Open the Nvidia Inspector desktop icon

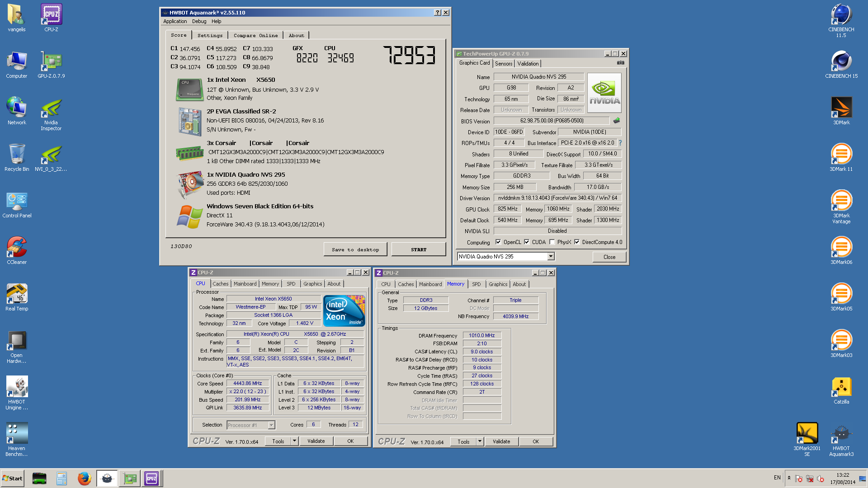click(51, 114)
